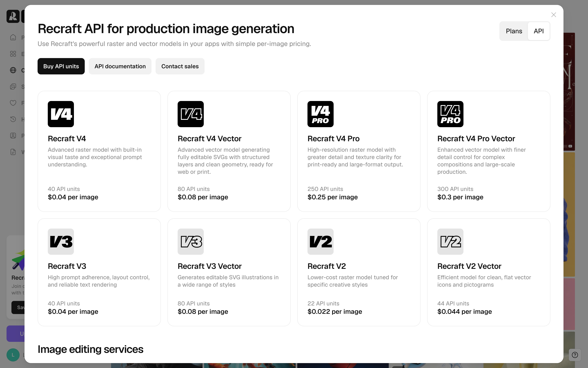Click the Recraft V3 heading

tap(67, 266)
